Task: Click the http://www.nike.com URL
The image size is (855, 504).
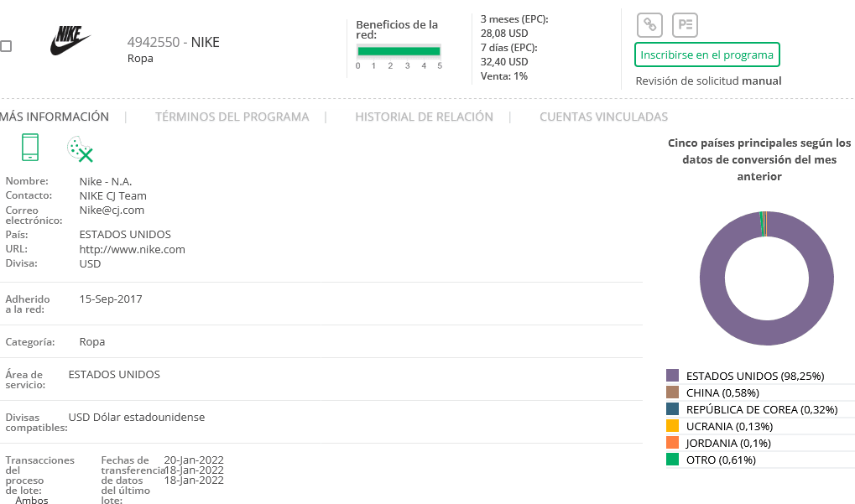Action: coord(132,249)
